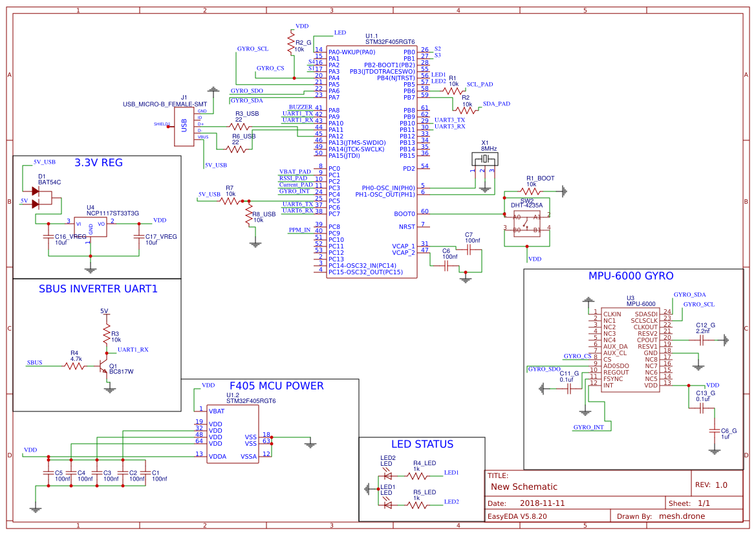Image resolution: width=756 pixels, height=535 pixels.
Task: Click the 'Current_PAD' net label
Action: click(296, 184)
